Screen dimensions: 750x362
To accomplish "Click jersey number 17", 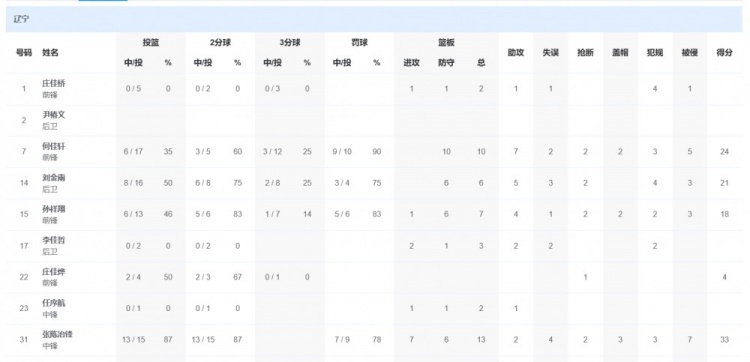I will [x=24, y=245].
